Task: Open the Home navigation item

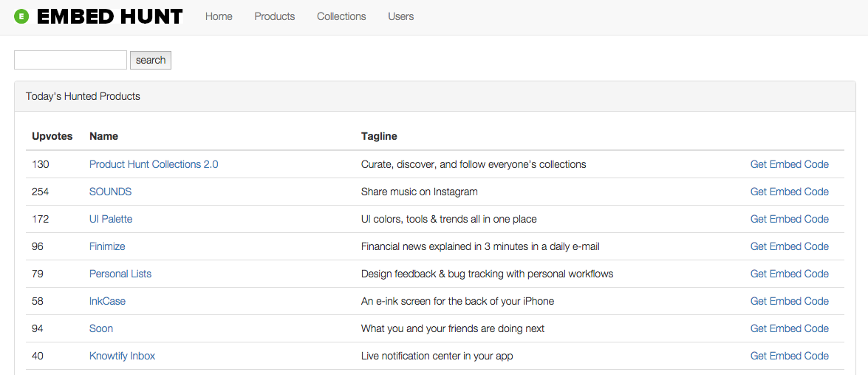Action: 219,16
